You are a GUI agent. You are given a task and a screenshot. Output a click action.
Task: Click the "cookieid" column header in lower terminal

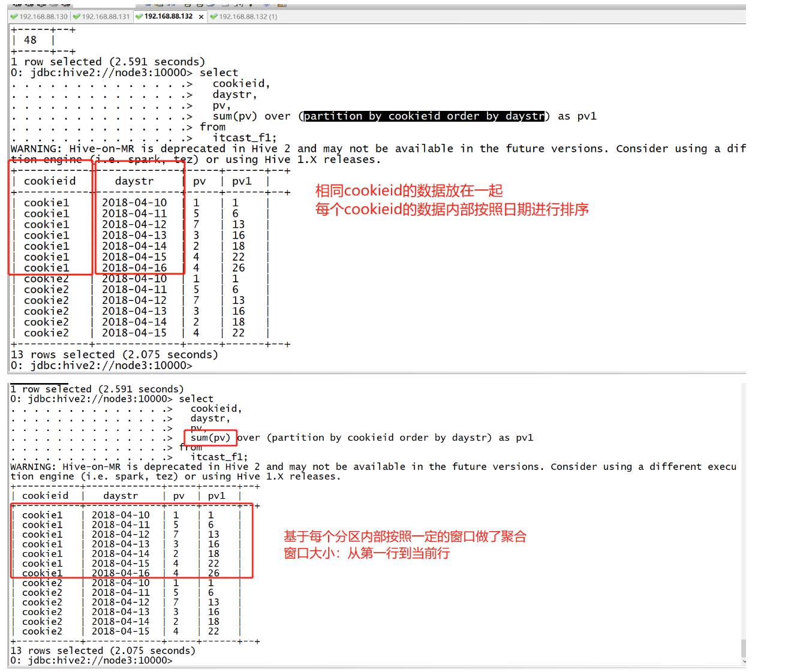pyautogui.click(x=45, y=496)
